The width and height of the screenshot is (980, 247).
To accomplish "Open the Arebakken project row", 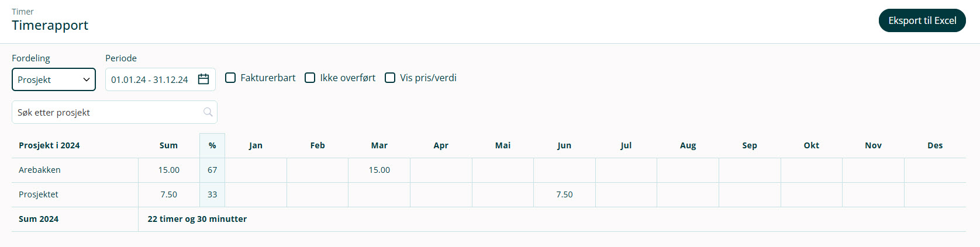I will click(40, 170).
